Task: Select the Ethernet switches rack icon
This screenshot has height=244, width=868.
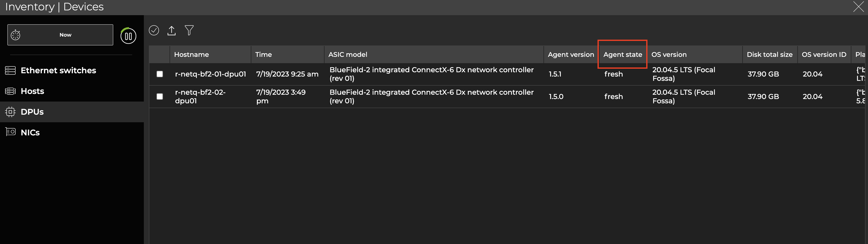Action: 10,70
